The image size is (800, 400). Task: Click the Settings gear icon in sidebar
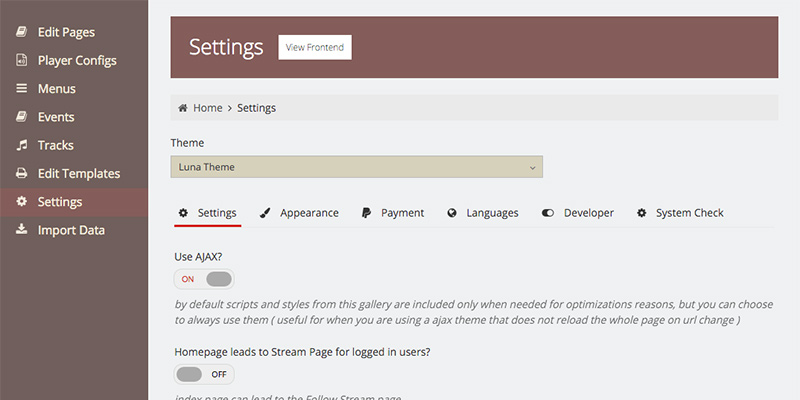[21, 202]
